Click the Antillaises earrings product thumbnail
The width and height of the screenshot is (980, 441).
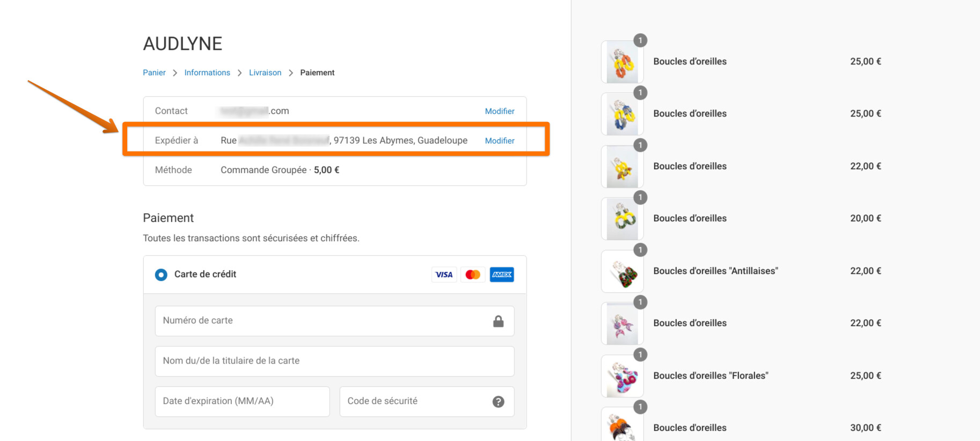[x=622, y=272]
